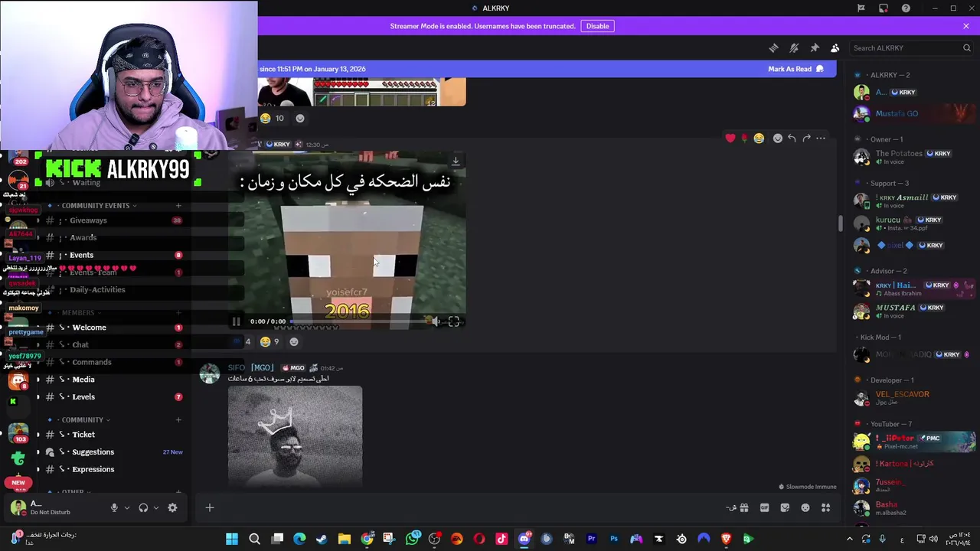This screenshot has height=551, width=980.
Task: Click the reaction with 4 count
Action: (242, 342)
